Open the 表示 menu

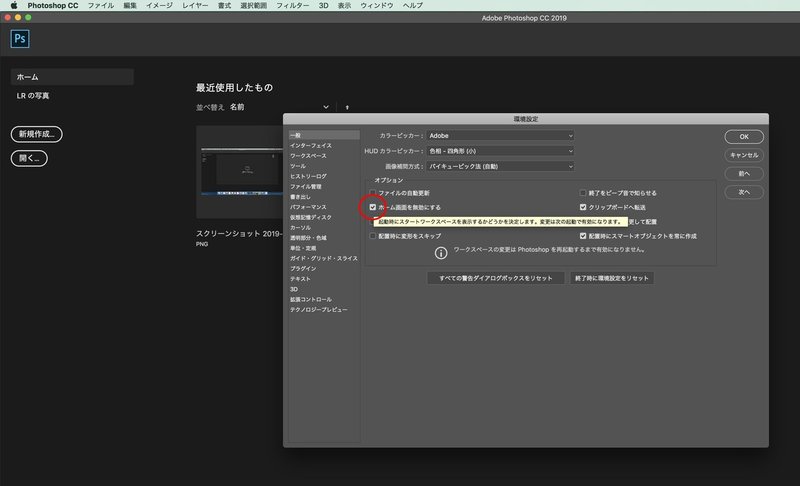point(344,5)
